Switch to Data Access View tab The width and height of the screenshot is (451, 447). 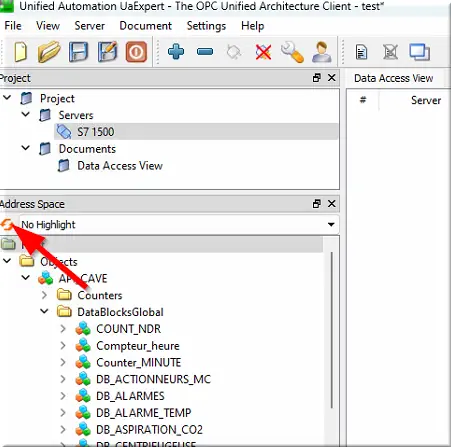[x=394, y=78]
